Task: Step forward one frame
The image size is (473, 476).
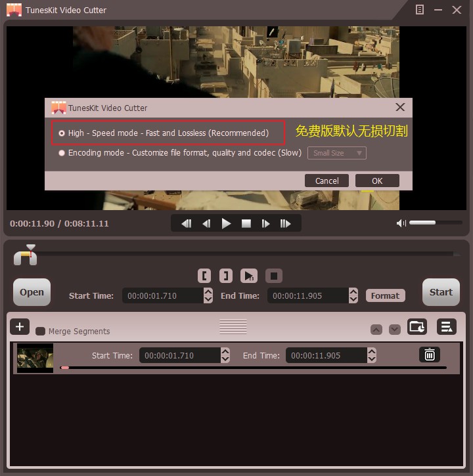Action: point(265,224)
